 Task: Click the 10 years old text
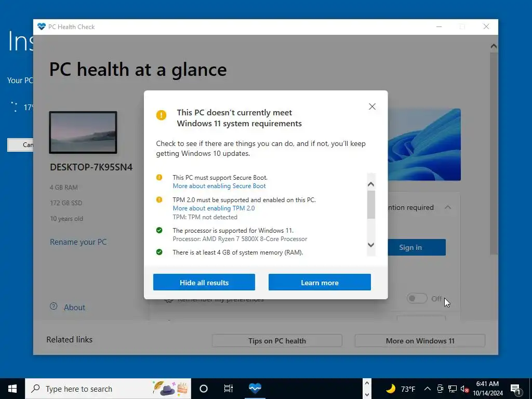(66, 219)
